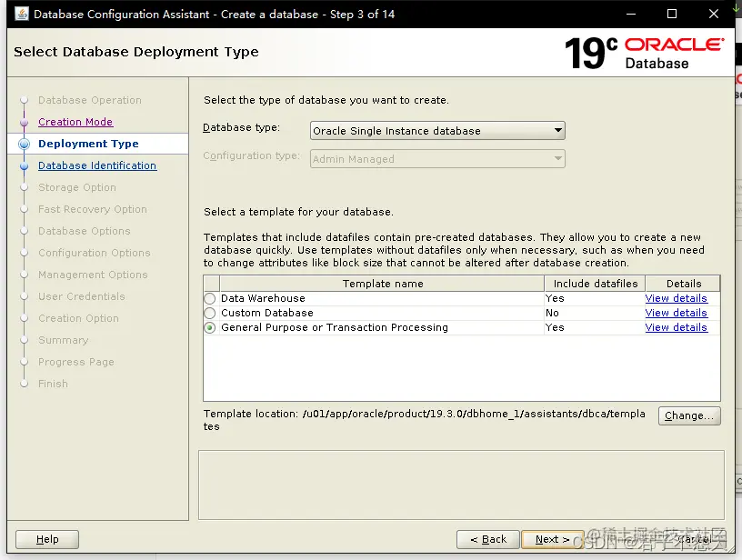Click the Change... template location button
Viewport: 742px width, 560px height.
pyautogui.click(x=689, y=415)
